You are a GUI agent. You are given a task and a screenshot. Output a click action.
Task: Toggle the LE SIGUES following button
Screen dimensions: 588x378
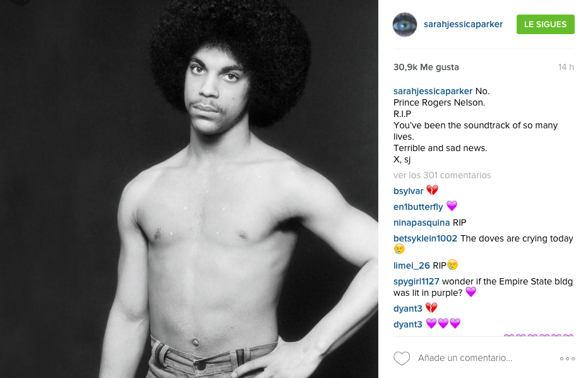pos(545,25)
